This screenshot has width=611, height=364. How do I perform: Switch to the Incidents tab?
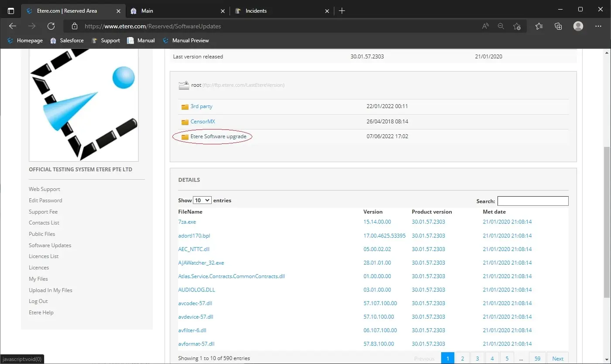256,11
